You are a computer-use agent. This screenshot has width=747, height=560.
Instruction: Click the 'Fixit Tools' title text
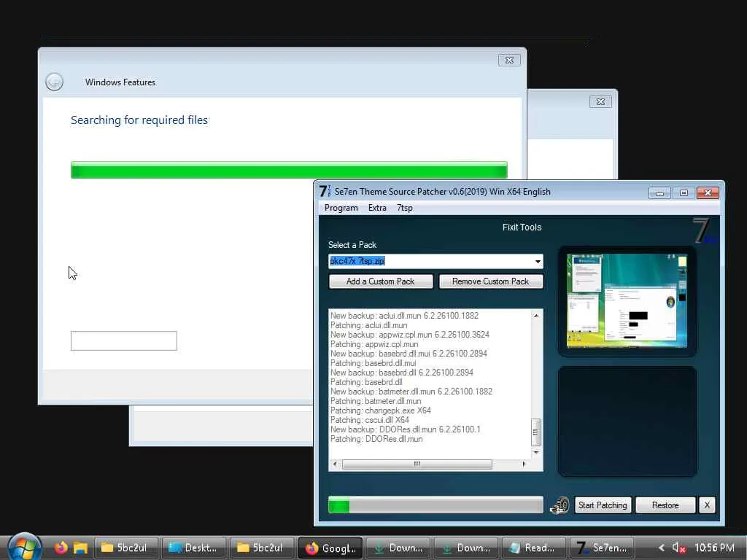coord(522,227)
